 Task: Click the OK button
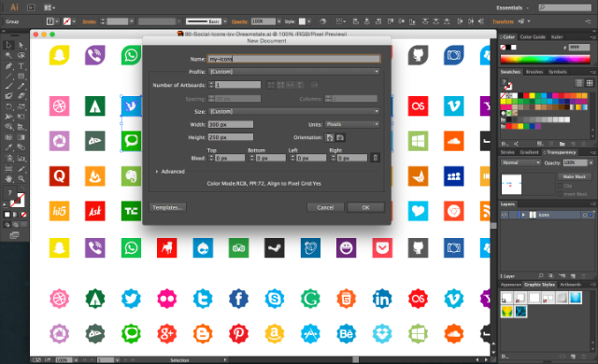(365, 207)
